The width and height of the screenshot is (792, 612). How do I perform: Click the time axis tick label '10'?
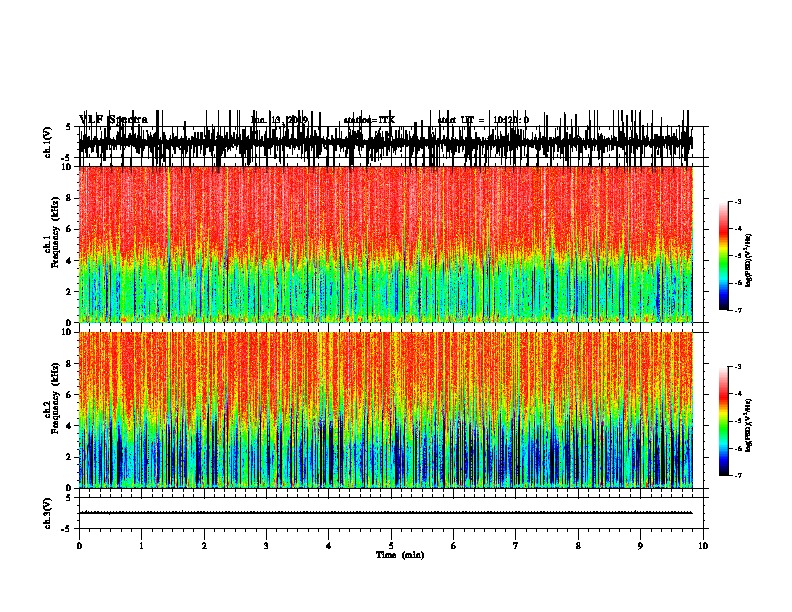703,545
